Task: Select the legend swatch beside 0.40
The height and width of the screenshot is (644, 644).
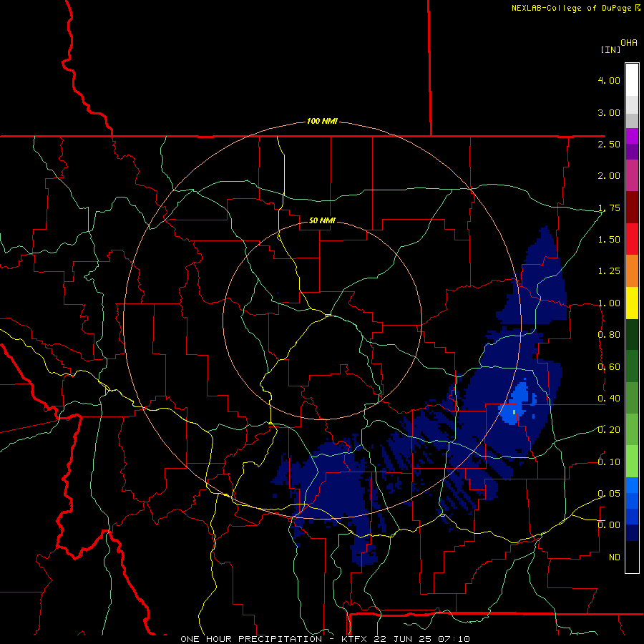Action: [632, 398]
